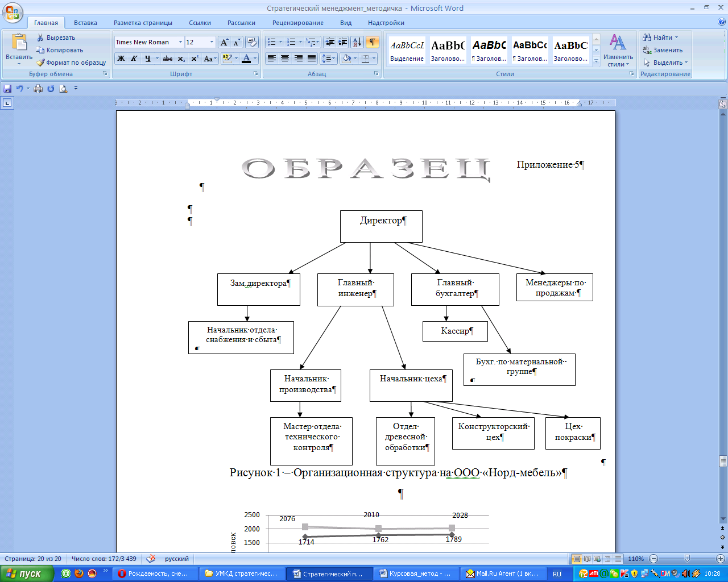Open the Times New Roman font dropdown
728x582 pixels.
point(181,42)
